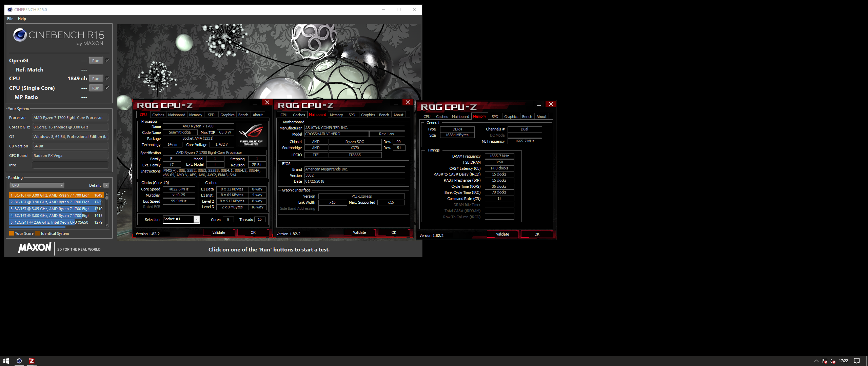Toggle the CPU (Single Core) checkbox
The width and height of the screenshot is (868, 366).
point(107,88)
